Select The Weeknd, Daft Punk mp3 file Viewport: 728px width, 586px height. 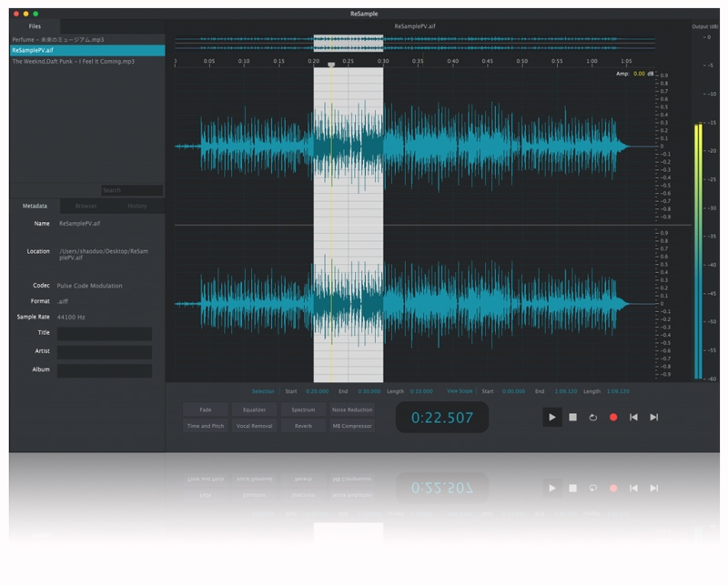tap(74, 61)
